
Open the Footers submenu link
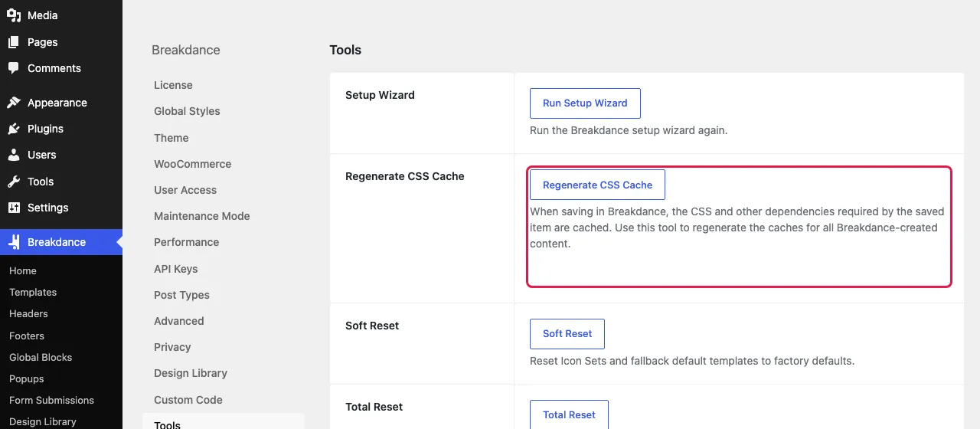click(27, 336)
